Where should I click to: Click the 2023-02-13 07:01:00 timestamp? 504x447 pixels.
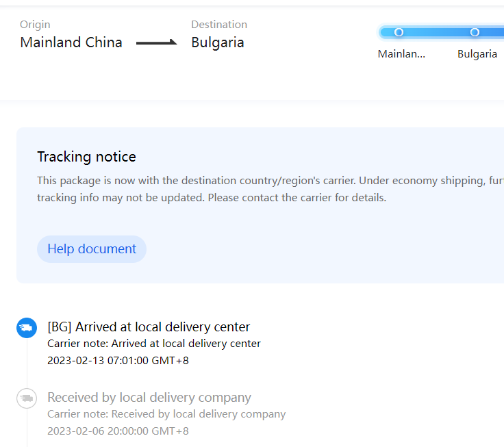[x=118, y=360]
